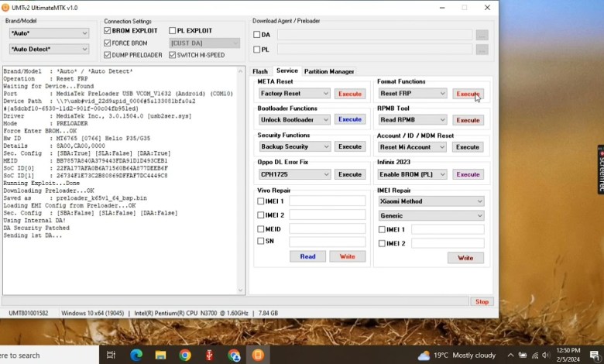The width and height of the screenshot is (604, 364).
Task: Open the Generic IMEI repair dropdown
Action: 431,216
